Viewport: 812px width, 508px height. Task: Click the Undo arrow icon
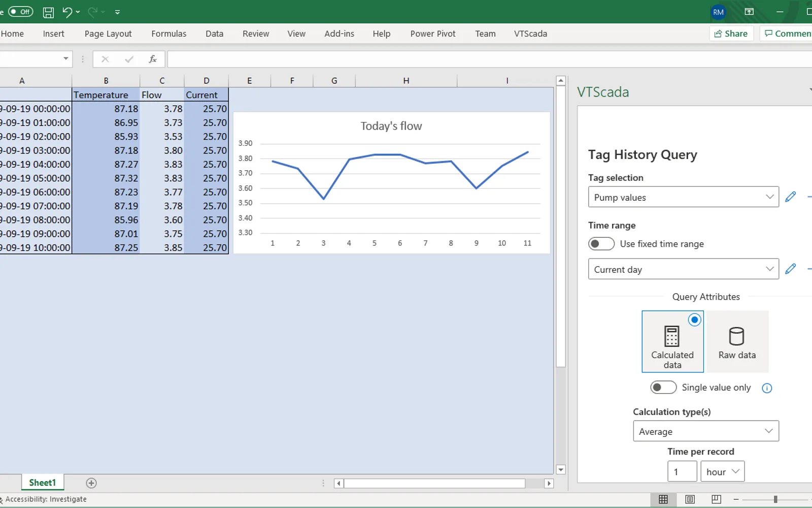(67, 12)
